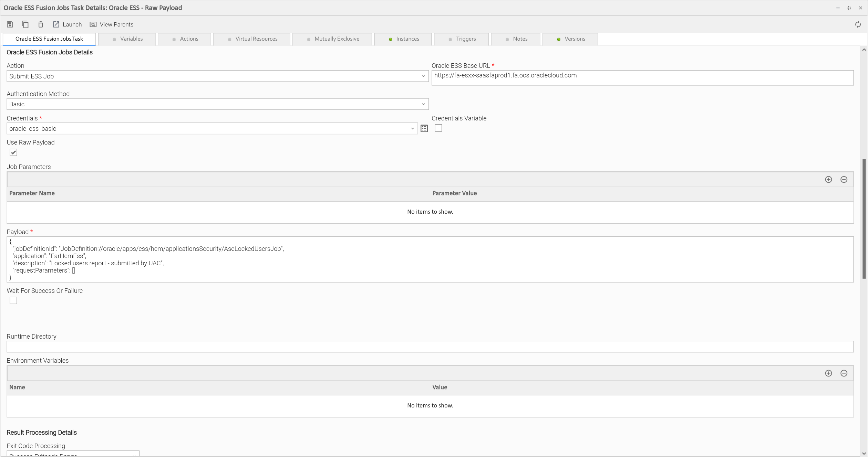Switch to the Variables tab
The image size is (868, 457).
127,39
